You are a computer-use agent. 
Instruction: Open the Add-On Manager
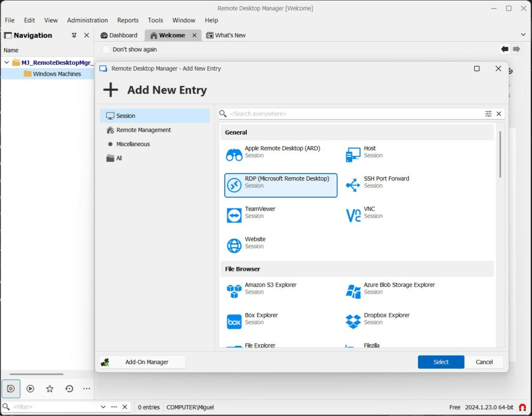[142, 362]
